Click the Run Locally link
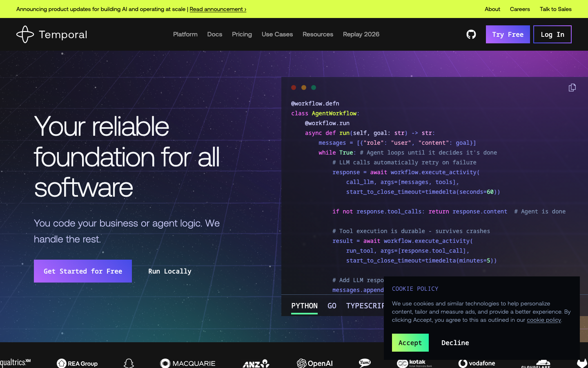 click(x=170, y=271)
